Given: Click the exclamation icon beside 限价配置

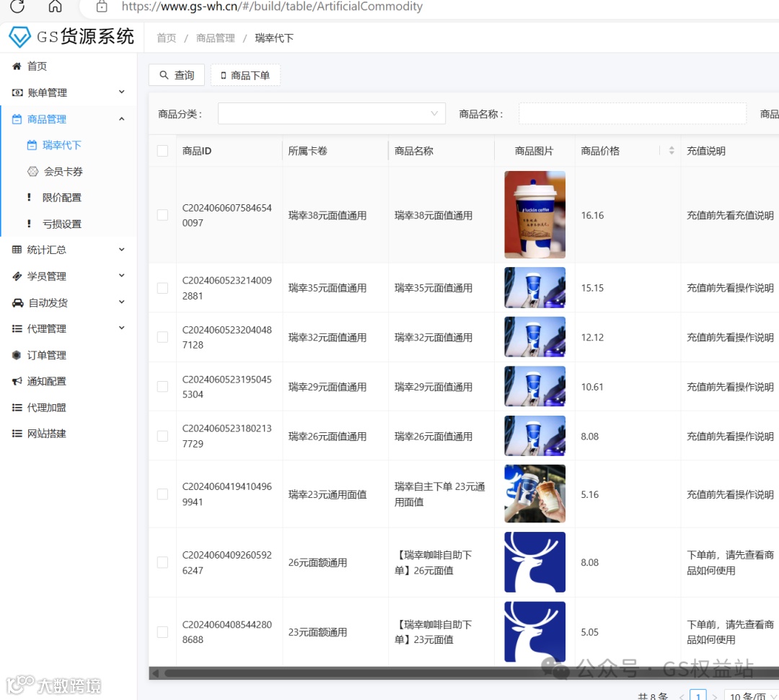Looking at the screenshot, I should click(29, 198).
